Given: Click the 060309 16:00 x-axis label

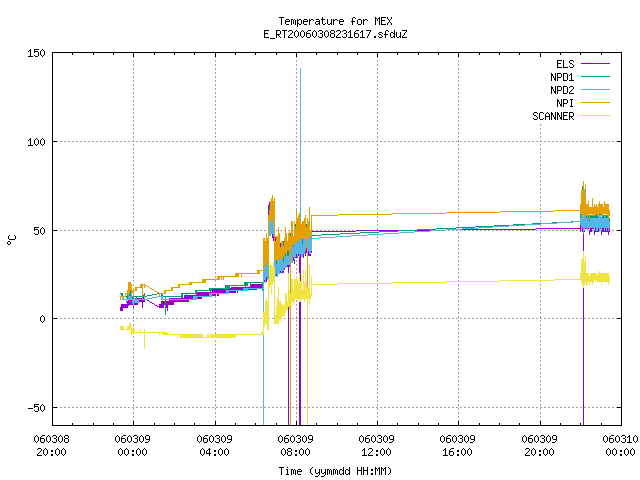Looking at the screenshot, I should [457, 445].
